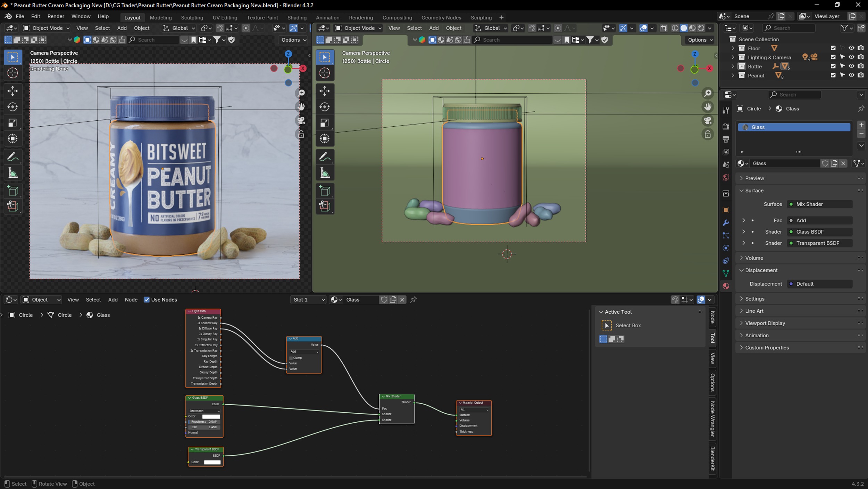Click the pan hand in the right viewport
The image size is (868, 489).
708,107
